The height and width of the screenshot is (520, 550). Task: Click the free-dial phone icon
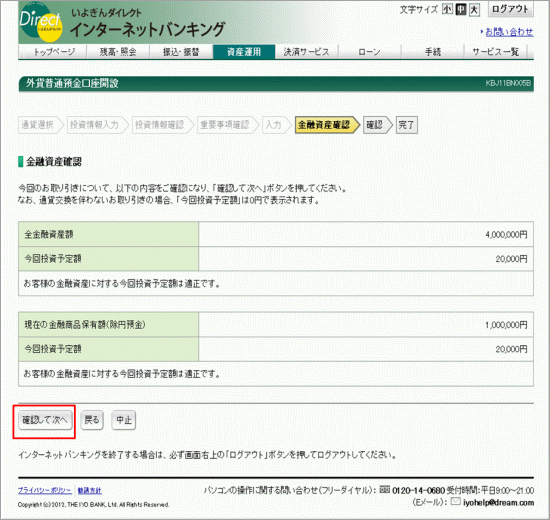(x=385, y=489)
